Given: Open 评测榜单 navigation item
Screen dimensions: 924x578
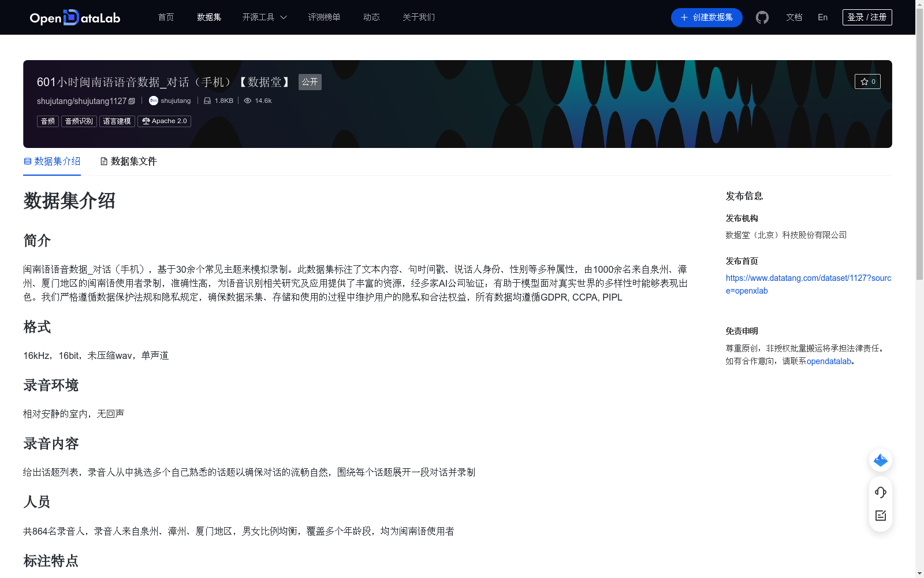Looking at the screenshot, I should tap(324, 17).
